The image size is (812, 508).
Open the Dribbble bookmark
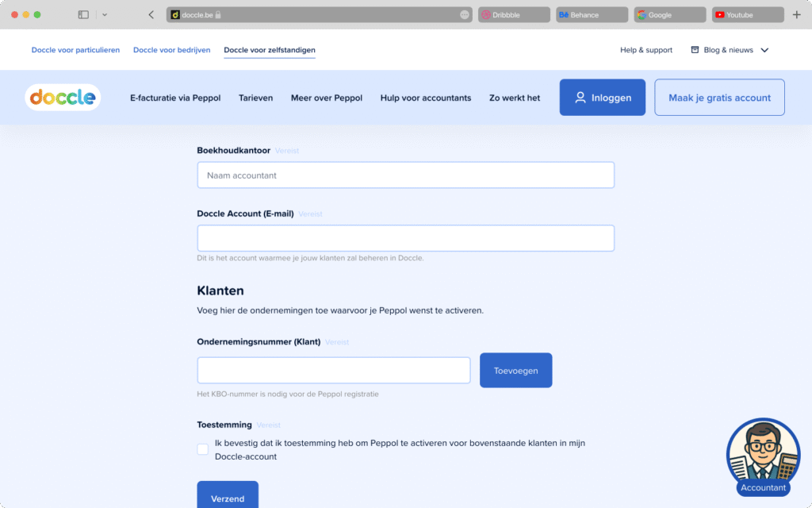[513, 13]
